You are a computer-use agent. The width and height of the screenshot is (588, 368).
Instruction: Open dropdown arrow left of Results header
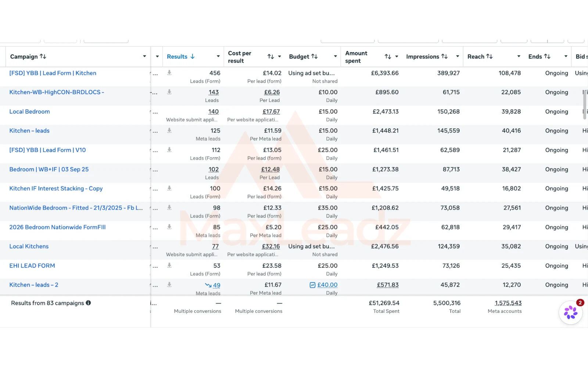(157, 56)
